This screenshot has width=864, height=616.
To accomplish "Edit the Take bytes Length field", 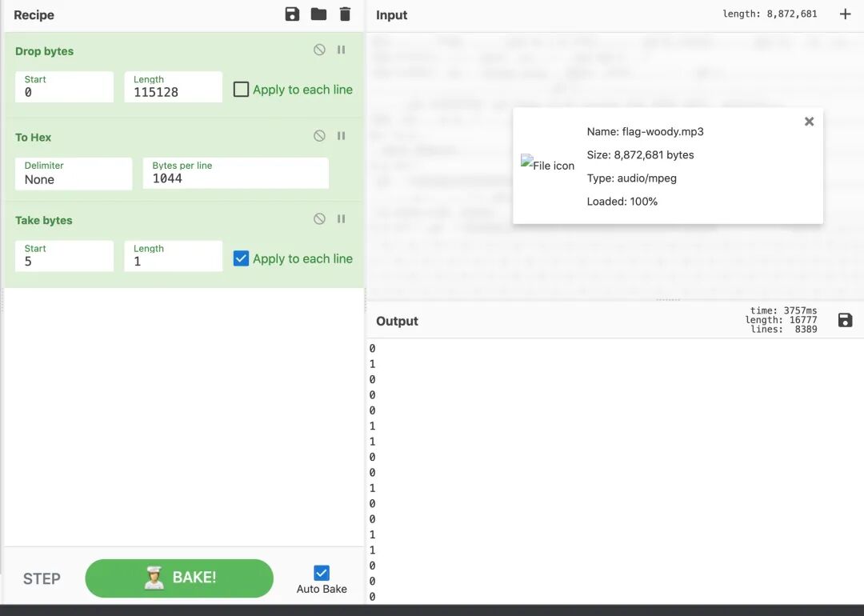I will (x=173, y=256).
